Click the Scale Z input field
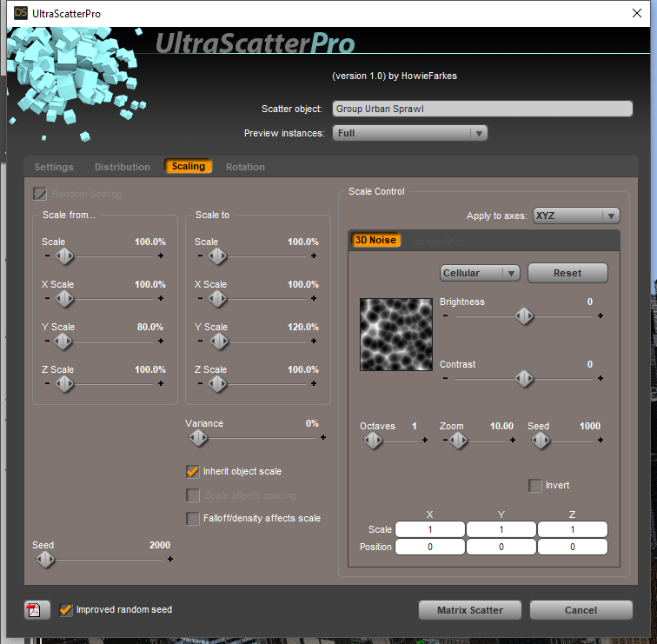Screen dimensions: 657x644 coord(573,529)
